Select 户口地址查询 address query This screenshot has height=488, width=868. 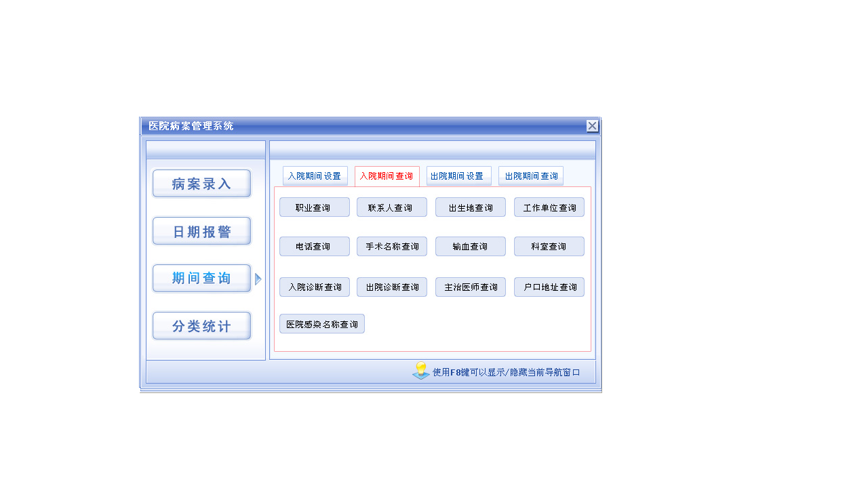(549, 287)
